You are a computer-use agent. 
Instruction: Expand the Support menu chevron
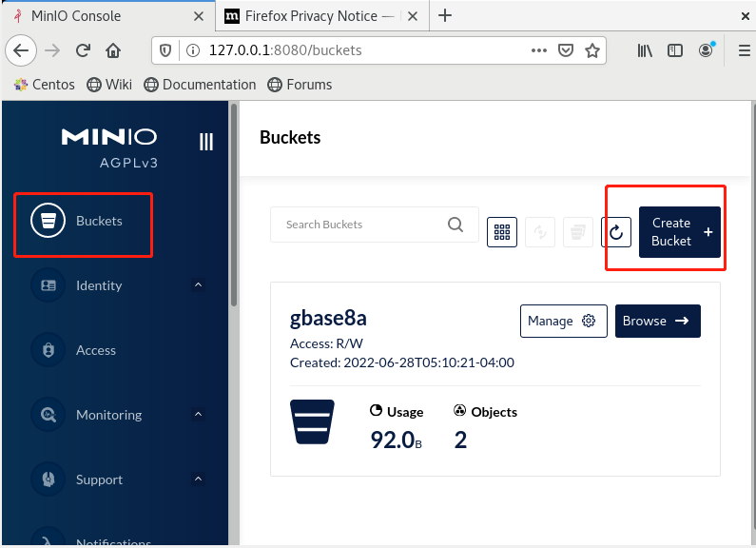198,479
